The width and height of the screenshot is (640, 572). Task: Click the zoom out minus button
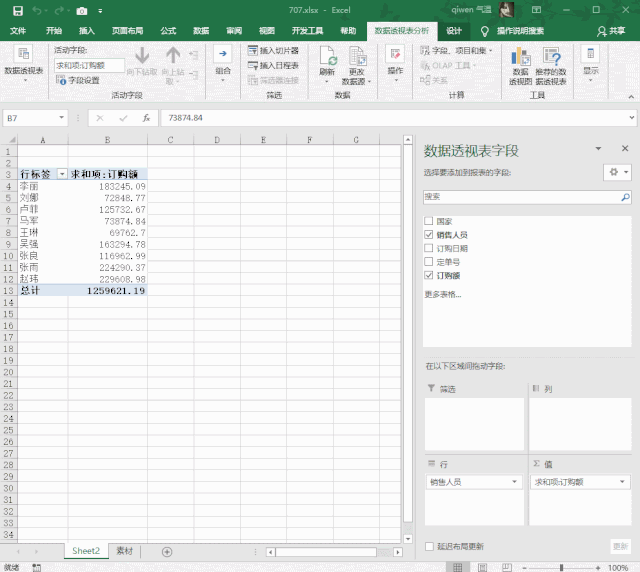(524, 568)
